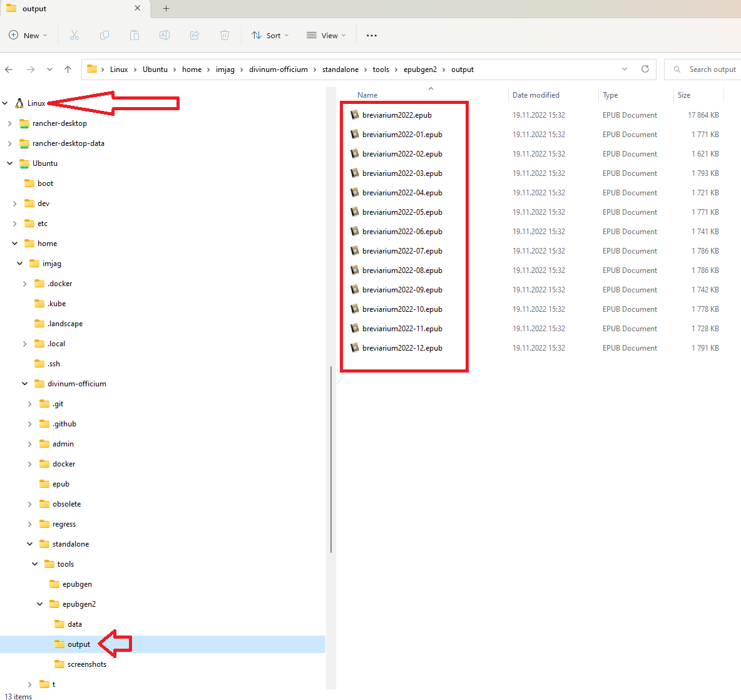Collapse the Ubuntu tree node
This screenshot has width=741, height=700.
(9, 163)
